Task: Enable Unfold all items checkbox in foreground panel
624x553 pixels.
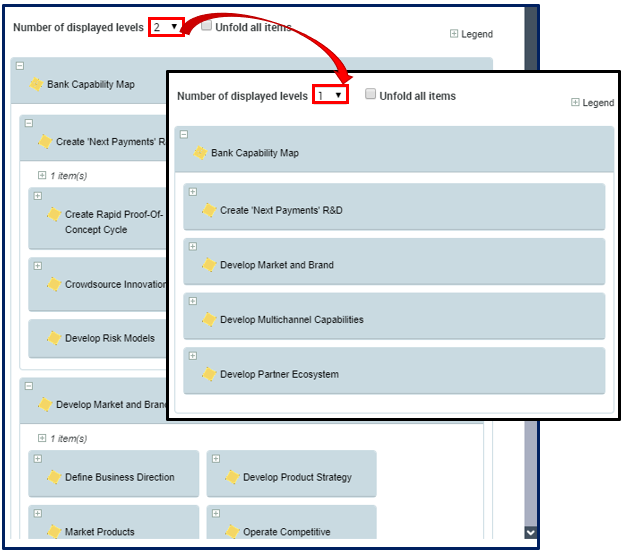Action: point(371,95)
